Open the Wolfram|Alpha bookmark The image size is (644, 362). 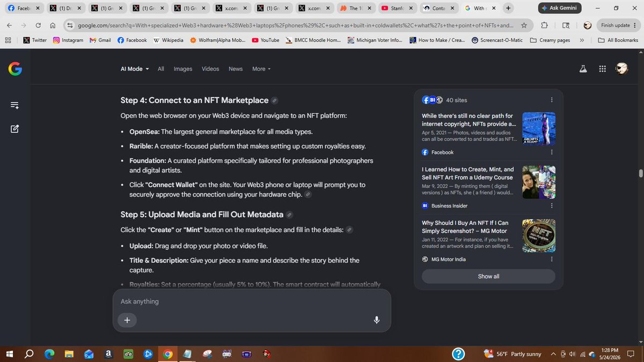coord(218,40)
